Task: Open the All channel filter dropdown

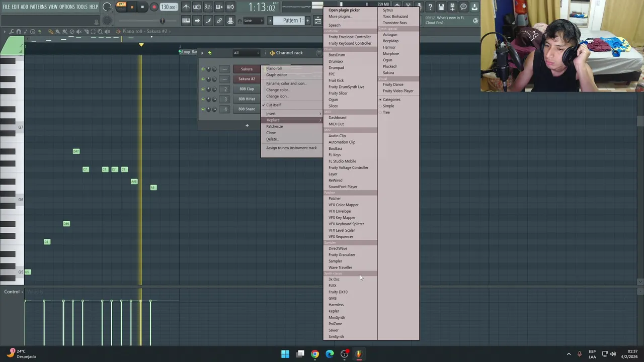Action: 246,53
